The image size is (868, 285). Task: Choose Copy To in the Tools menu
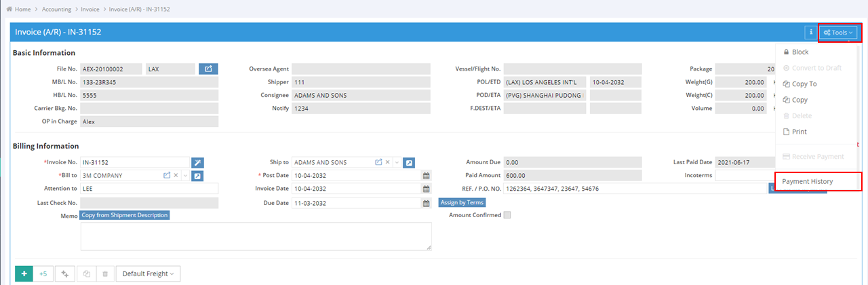(804, 84)
